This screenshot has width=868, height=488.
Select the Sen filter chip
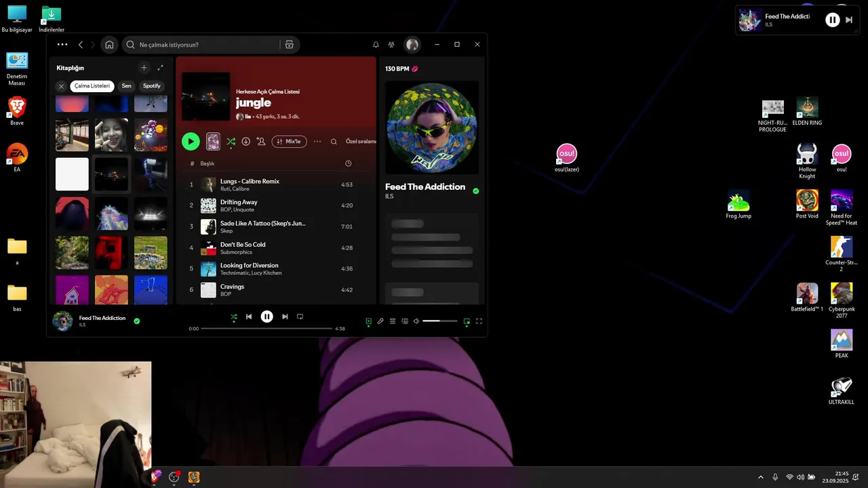pyautogui.click(x=126, y=86)
